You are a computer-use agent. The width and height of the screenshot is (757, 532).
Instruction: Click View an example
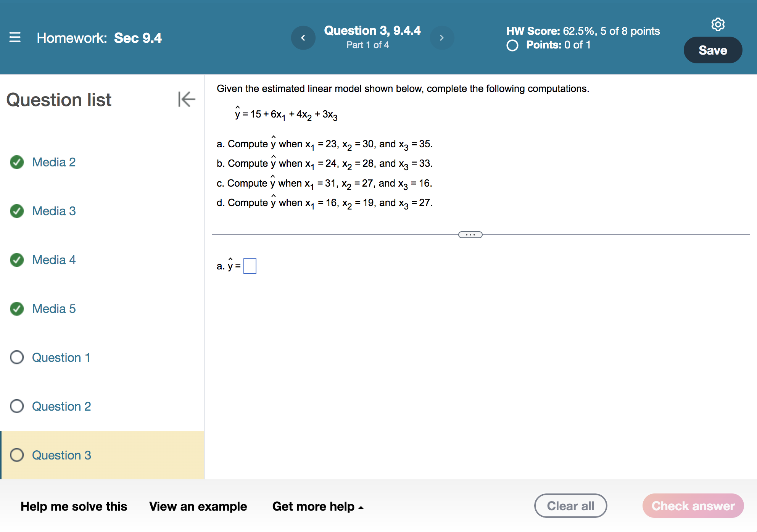(198, 506)
